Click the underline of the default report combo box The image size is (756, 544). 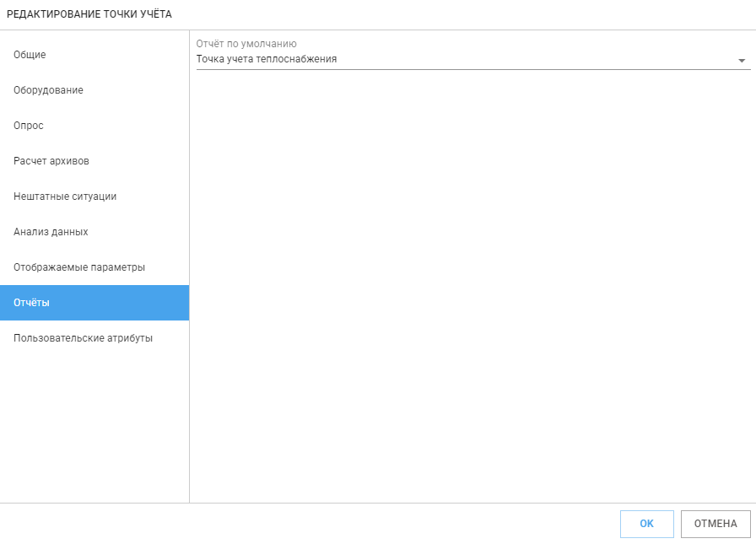point(473,69)
